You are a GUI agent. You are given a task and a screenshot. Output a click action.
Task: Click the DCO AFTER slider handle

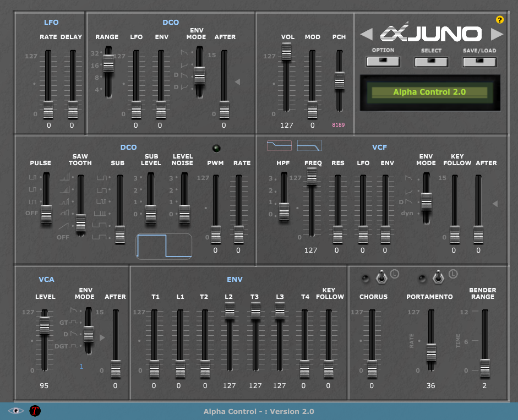point(224,110)
